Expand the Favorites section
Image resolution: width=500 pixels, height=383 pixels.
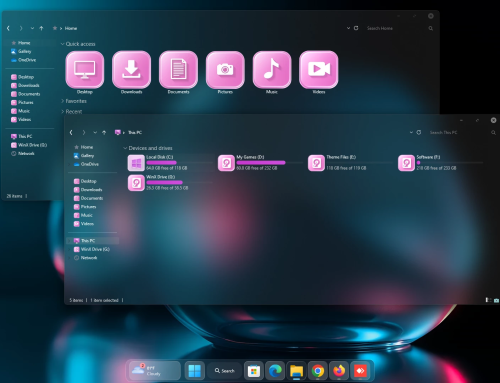point(62,101)
